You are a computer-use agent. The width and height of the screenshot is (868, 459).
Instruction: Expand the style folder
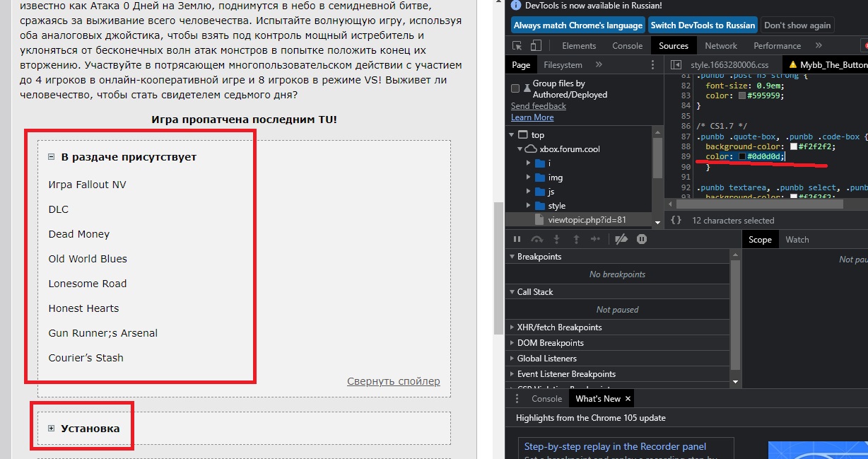pyautogui.click(x=528, y=206)
